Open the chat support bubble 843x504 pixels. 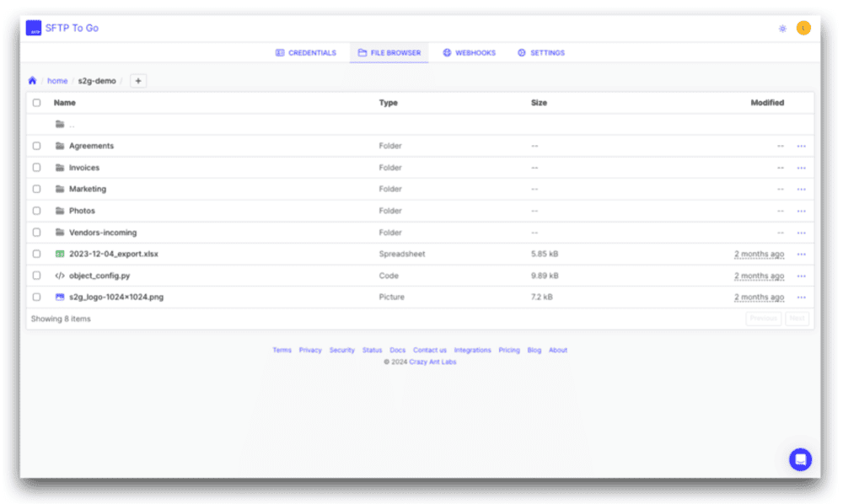click(x=800, y=459)
